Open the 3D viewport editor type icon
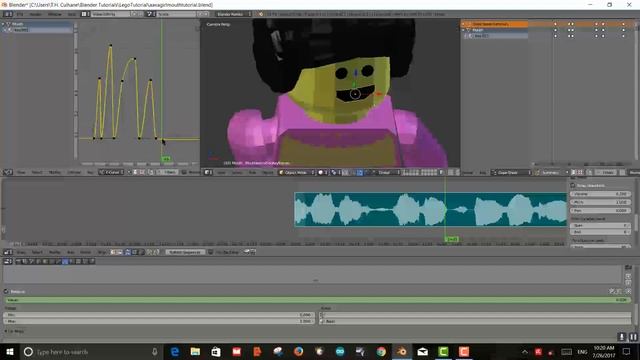 coord(208,172)
